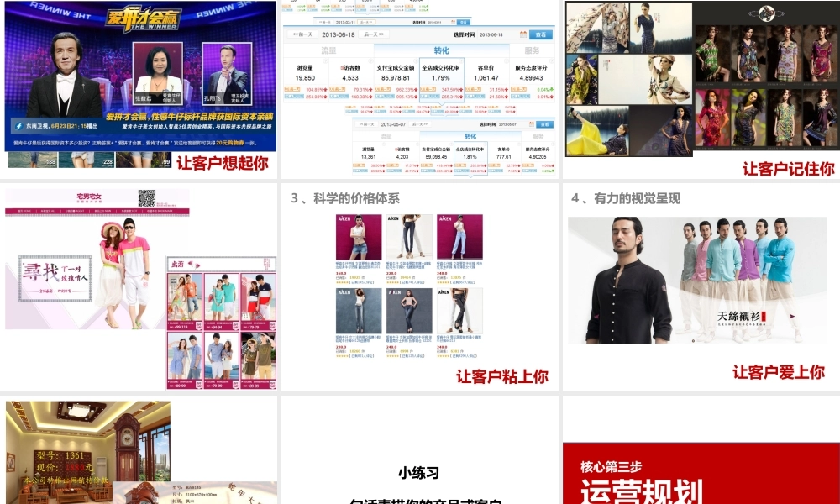Switch to the 流量 tab
This screenshot has width=840, height=504.
click(x=328, y=49)
